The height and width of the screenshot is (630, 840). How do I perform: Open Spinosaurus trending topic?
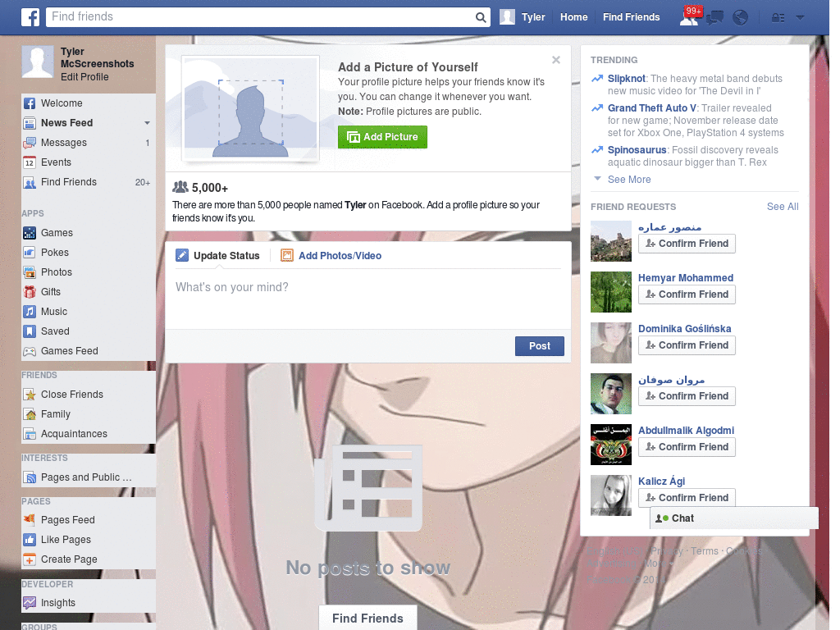pyautogui.click(x=637, y=150)
